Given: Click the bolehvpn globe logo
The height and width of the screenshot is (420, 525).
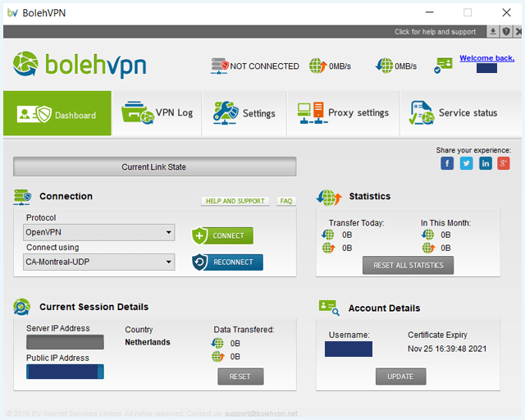Looking at the screenshot, I should (25, 64).
